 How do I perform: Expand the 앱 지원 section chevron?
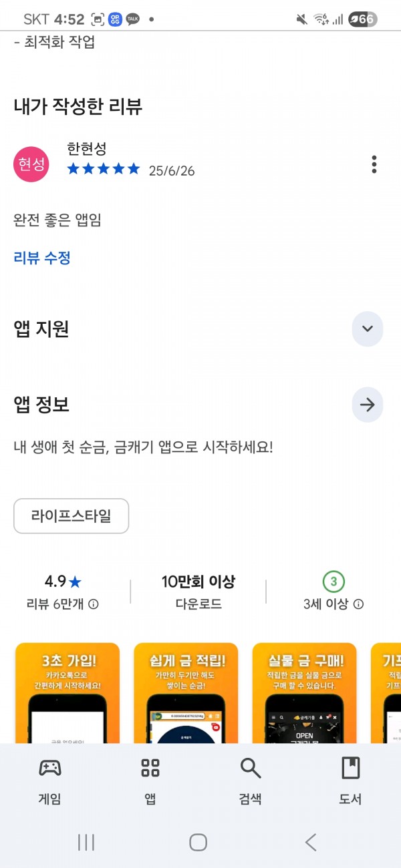point(367,329)
